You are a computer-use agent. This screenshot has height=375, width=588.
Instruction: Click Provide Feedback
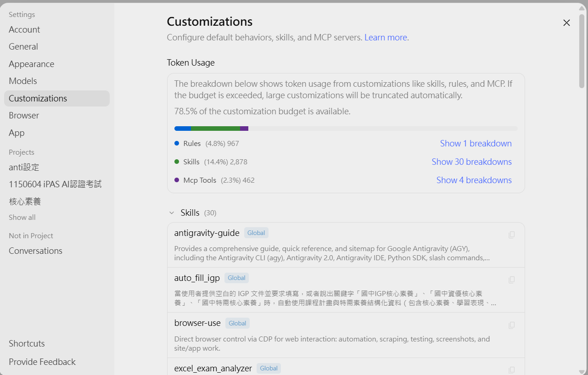[57, 362]
